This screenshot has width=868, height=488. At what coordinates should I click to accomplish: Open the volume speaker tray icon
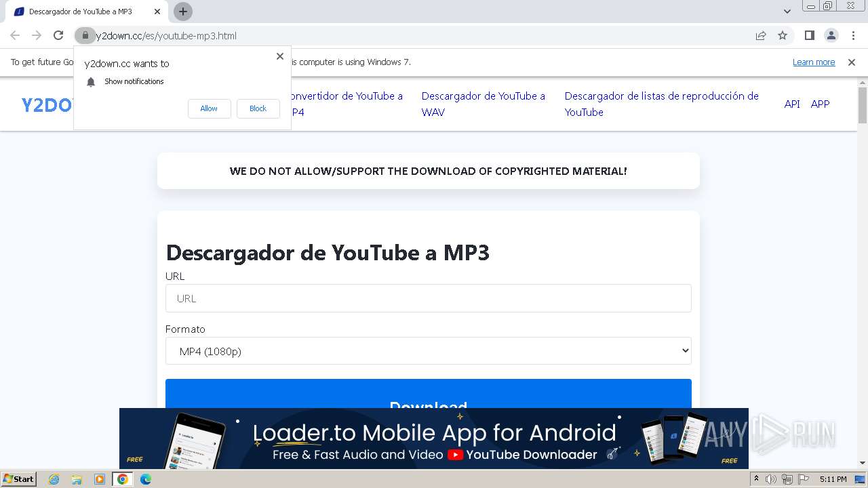771,479
